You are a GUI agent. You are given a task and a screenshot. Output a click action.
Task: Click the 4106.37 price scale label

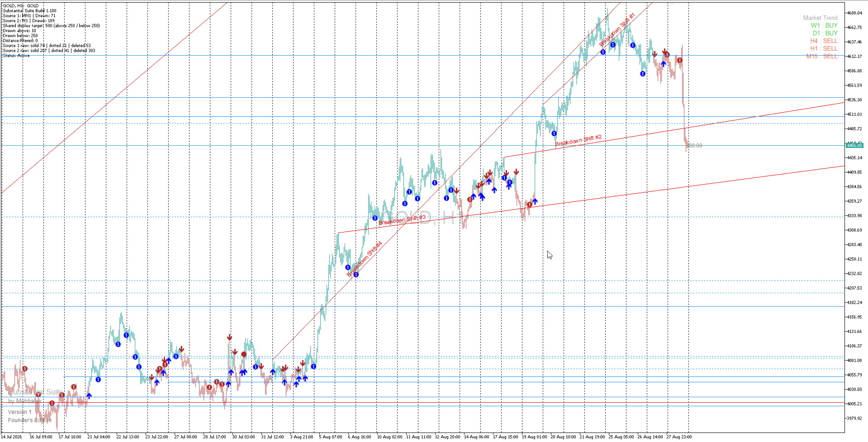pos(854,346)
